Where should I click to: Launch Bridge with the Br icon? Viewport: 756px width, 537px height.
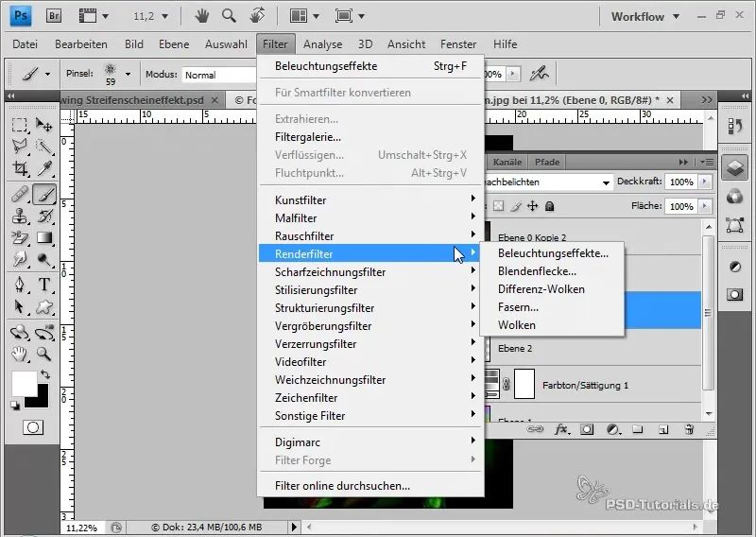click(54, 16)
